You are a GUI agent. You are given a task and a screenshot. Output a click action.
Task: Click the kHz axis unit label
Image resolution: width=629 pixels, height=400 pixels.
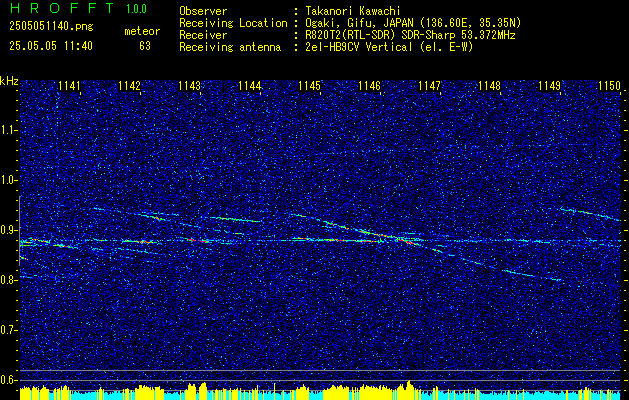pos(9,81)
